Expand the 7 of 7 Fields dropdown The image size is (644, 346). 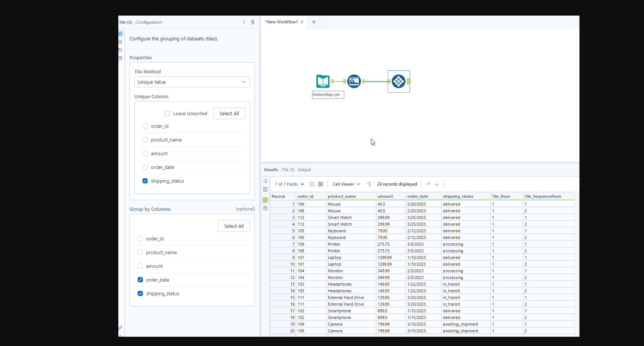click(x=289, y=184)
